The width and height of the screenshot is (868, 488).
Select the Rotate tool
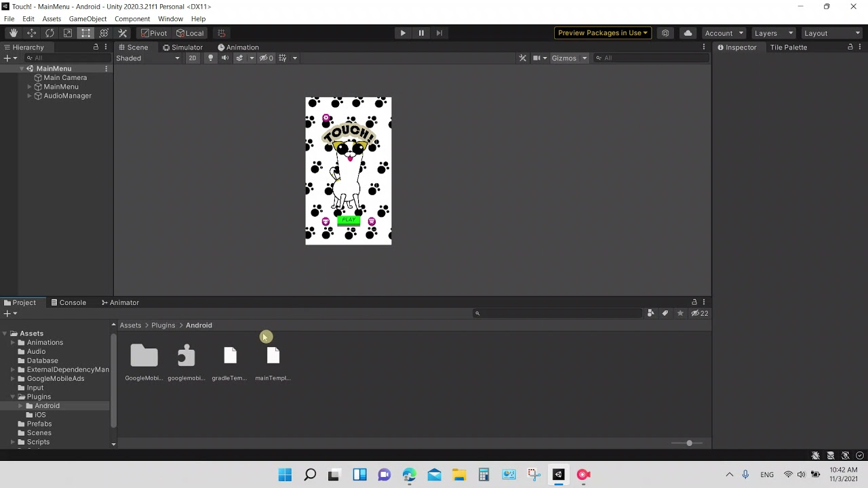49,33
